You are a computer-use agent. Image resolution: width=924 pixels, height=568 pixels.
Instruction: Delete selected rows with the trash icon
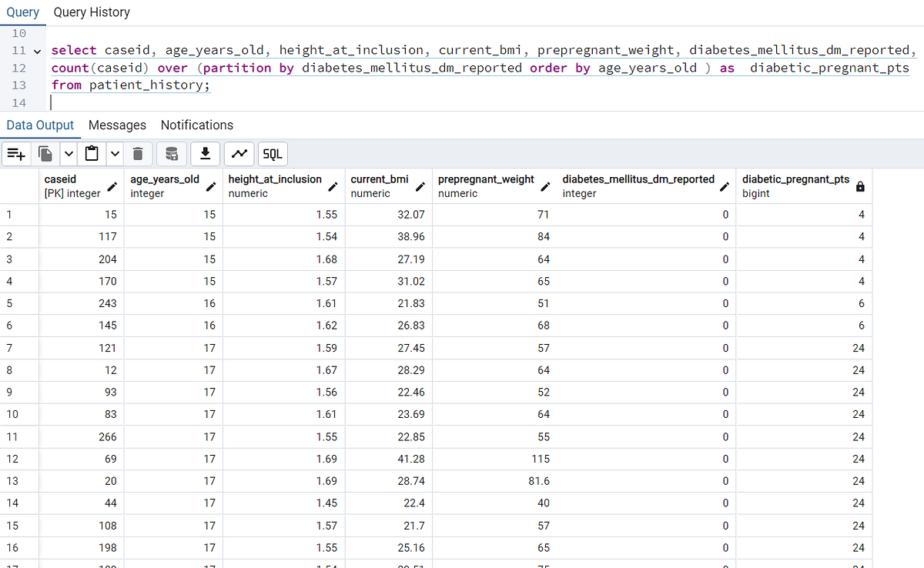(138, 153)
